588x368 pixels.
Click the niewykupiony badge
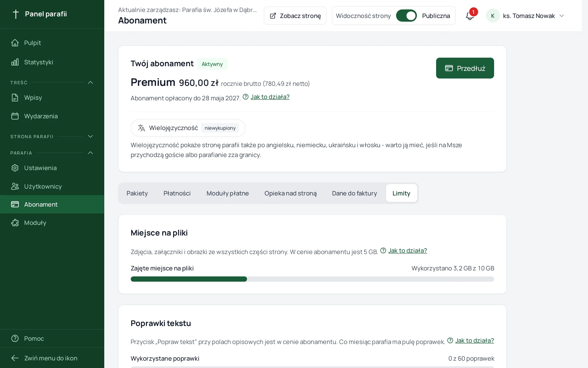point(220,128)
